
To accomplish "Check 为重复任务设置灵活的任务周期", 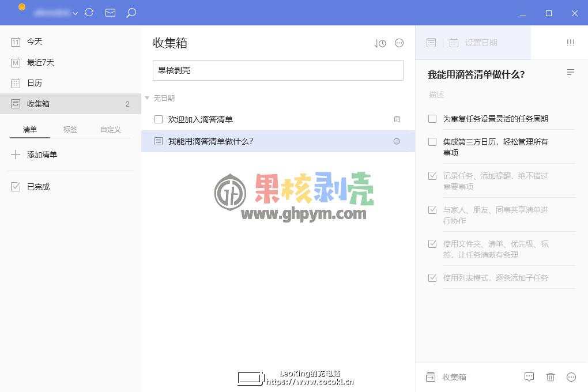I will click(432, 119).
